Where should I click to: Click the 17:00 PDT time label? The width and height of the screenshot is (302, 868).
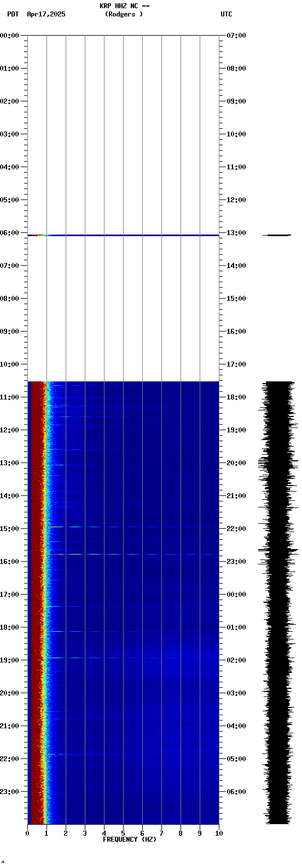pyautogui.click(x=9, y=595)
